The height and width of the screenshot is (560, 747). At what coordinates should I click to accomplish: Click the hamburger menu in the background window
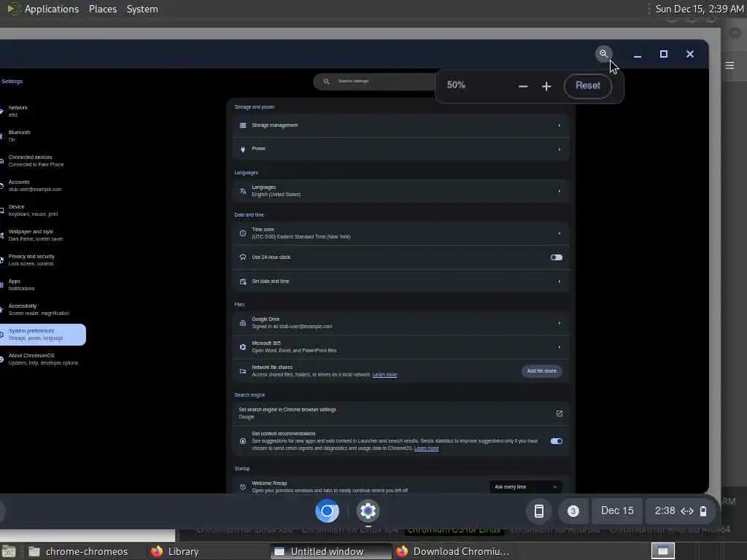click(x=729, y=65)
